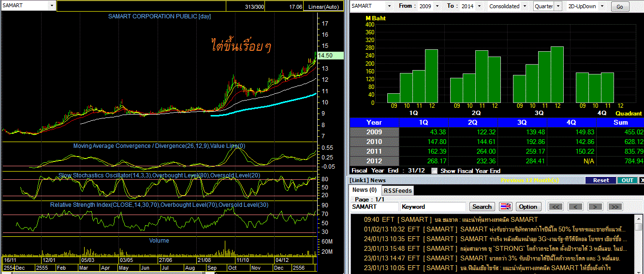The height and width of the screenshot is (274, 644).
Task: Click the OUT button in news header
Action: [627, 180]
